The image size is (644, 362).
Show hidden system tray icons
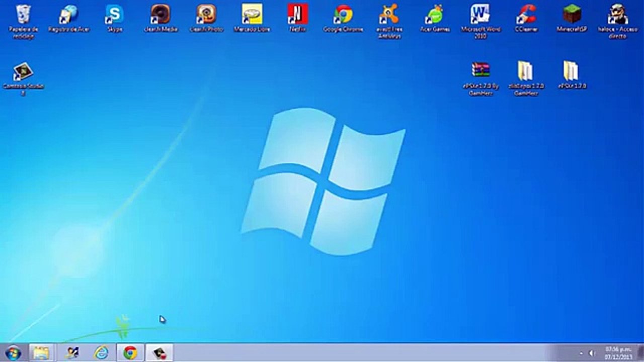[581, 353]
